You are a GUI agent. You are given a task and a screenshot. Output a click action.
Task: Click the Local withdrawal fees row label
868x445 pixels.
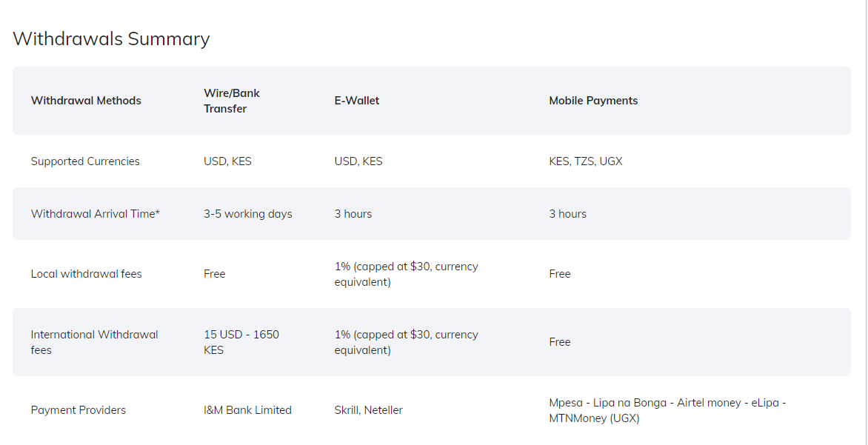(86, 274)
